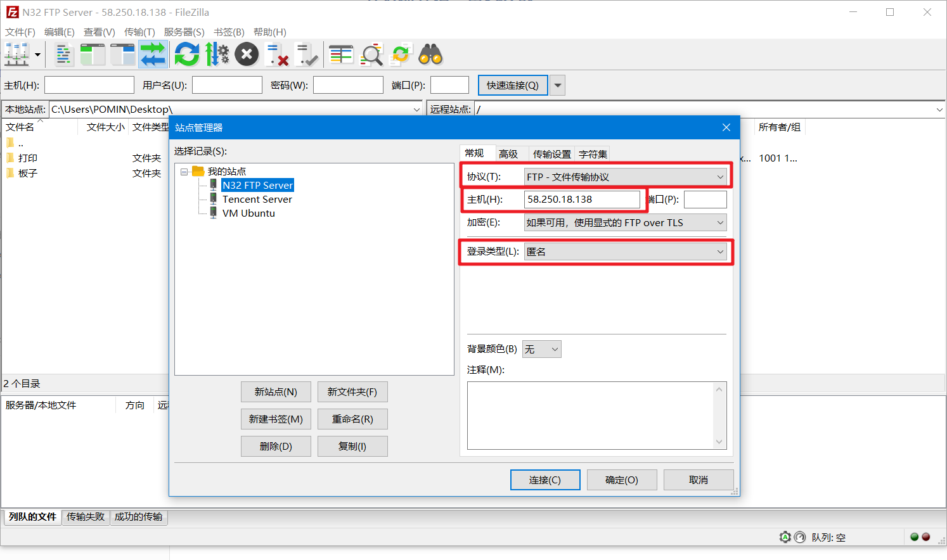Click the 快速连接(Q) button

(513, 85)
